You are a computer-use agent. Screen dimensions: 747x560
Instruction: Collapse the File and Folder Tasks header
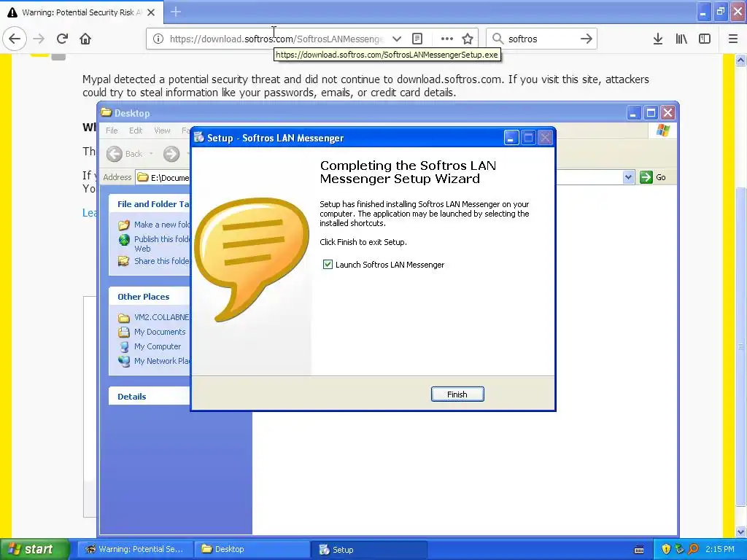(150, 204)
